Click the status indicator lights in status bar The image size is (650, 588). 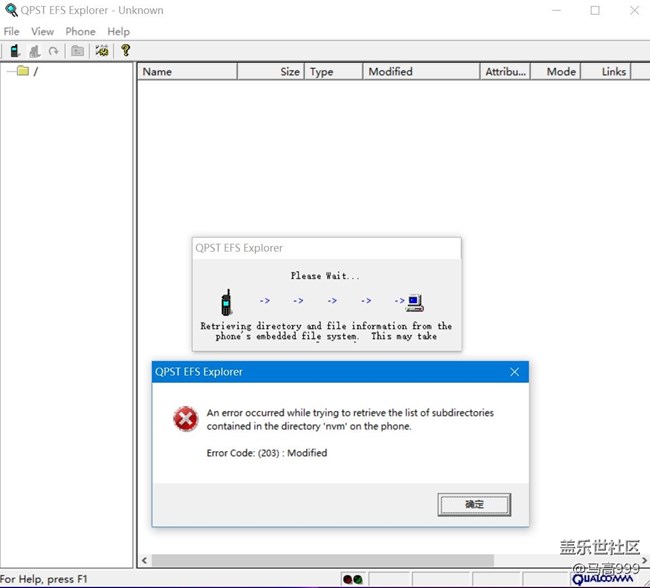[x=352, y=579]
